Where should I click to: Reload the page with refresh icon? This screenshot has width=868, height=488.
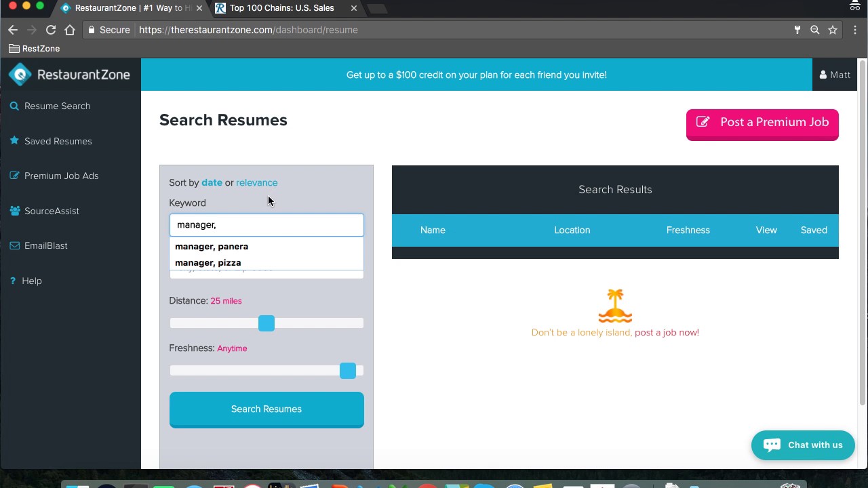[x=50, y=30]
